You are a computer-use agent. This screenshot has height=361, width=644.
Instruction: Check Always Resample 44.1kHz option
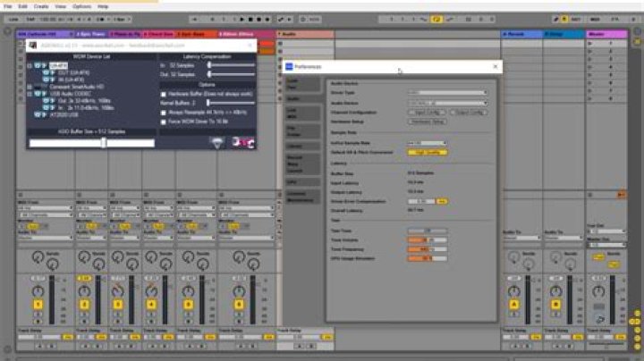coord(164,113)
